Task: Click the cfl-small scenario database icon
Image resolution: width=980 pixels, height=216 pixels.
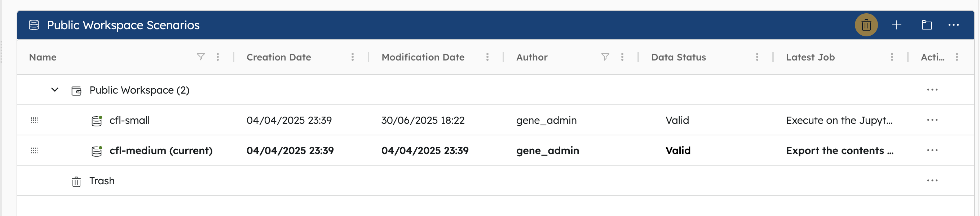Action: click(x=97, y=121)
